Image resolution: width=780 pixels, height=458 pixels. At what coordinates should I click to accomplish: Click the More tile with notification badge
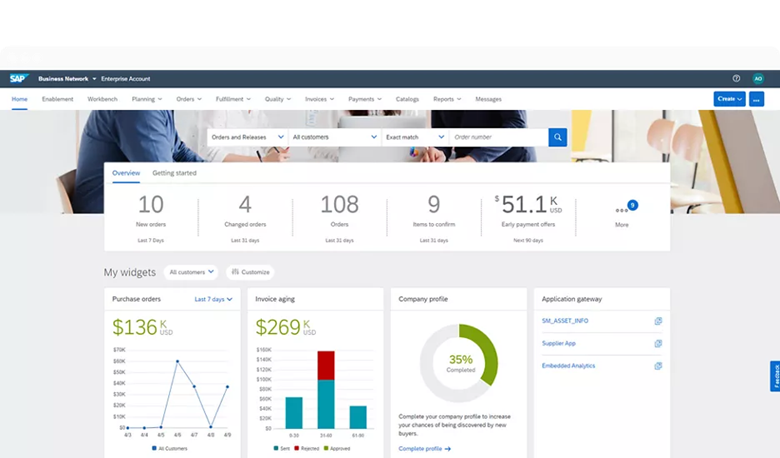point(623,212)
